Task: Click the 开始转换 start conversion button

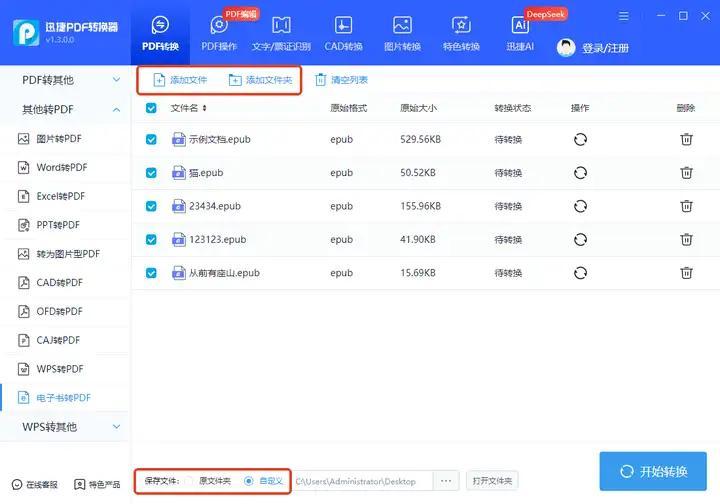Action: pyautogui.click(x=655, y=472)
